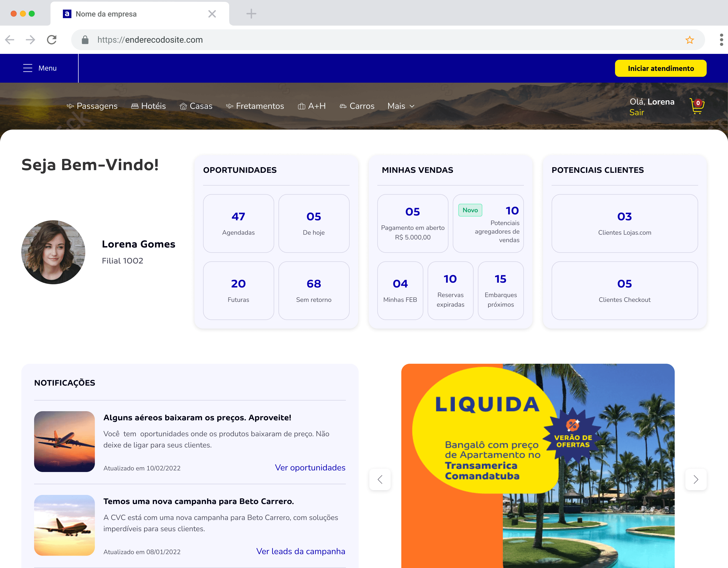Screen dimensions: 728x568
Task: Click Sair to log out
Action: [x=636, y=113]
